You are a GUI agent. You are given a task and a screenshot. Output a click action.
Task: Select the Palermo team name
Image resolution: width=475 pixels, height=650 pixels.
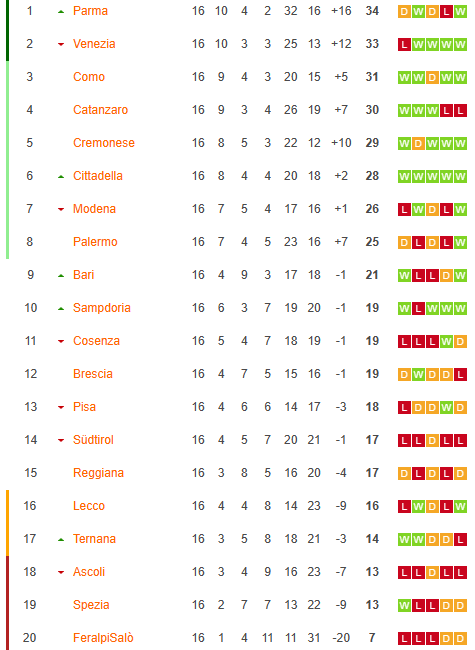click(95, 242)
